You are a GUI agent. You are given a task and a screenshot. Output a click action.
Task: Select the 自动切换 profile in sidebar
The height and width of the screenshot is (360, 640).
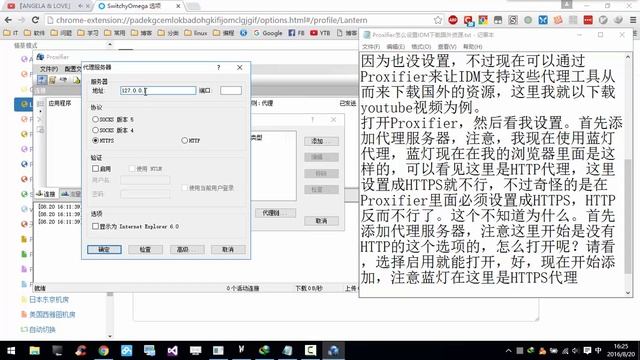(x=38, y=329)
